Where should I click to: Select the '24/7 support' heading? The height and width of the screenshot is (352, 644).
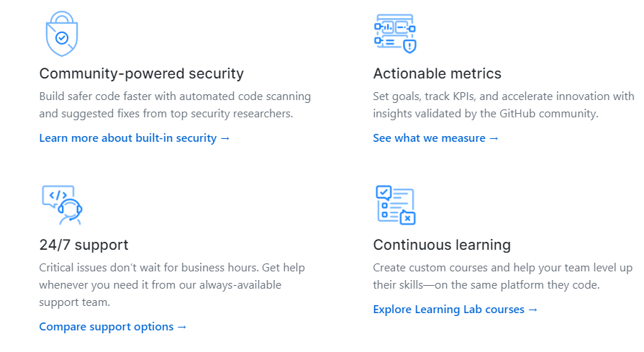83,245
